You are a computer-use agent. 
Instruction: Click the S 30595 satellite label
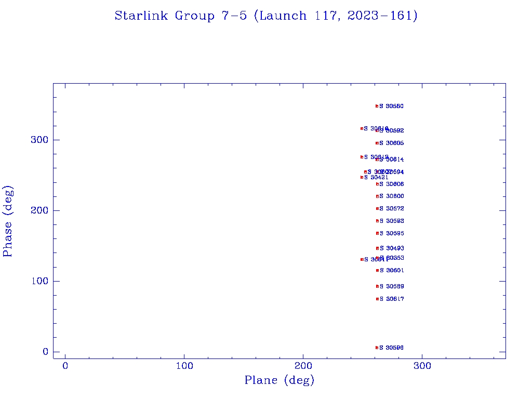[x=392, y=234]
